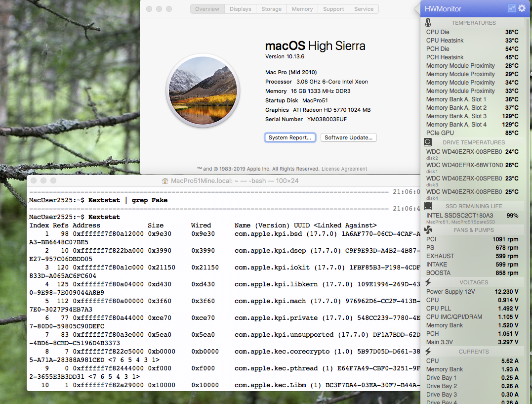Click the Startup Disk MacPro51 line
The width and height of the screenshot is (532, 404).
[x=296, y=100]
